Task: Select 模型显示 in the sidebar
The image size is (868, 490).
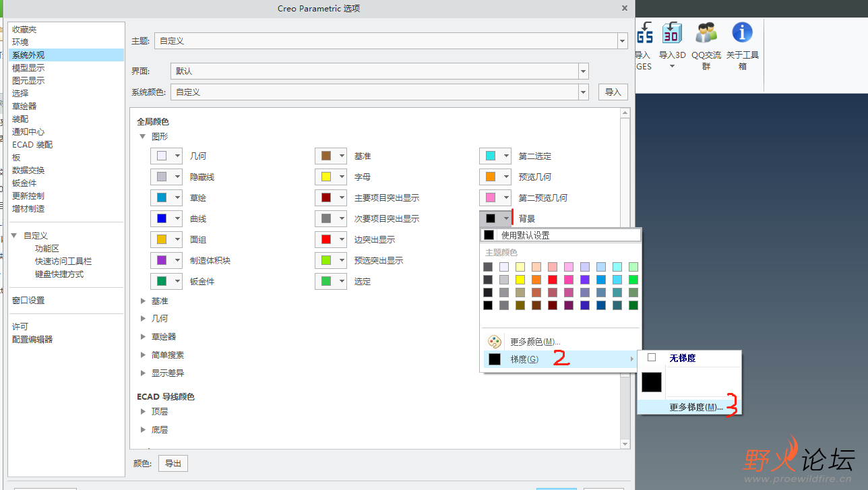Action: click(x=28, y=68)
